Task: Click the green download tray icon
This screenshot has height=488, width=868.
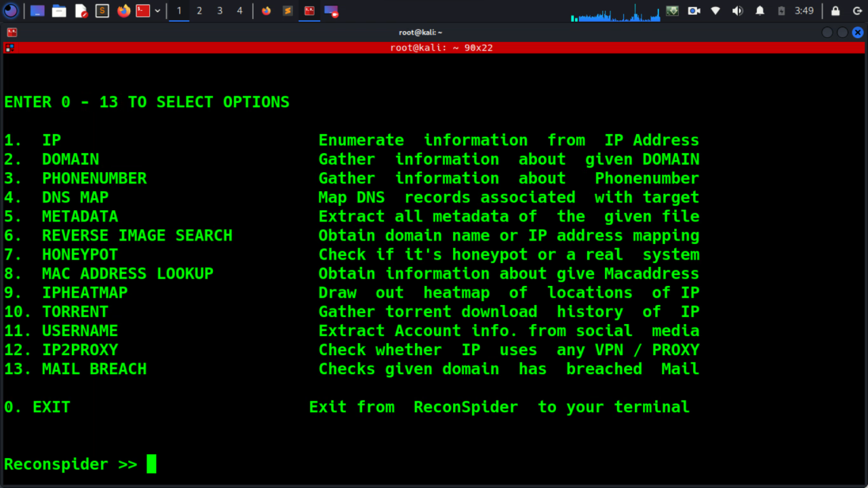Action: [673, 10]
